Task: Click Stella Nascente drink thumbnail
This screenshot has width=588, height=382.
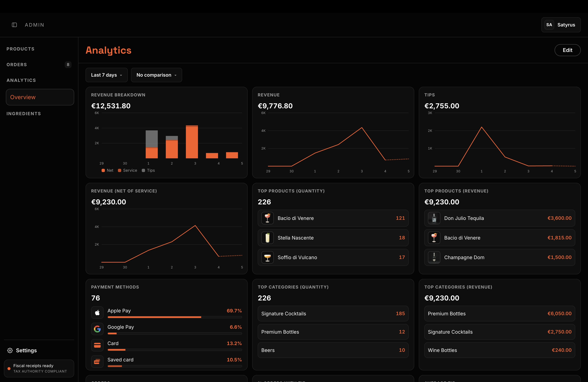Action: point(267,238)
